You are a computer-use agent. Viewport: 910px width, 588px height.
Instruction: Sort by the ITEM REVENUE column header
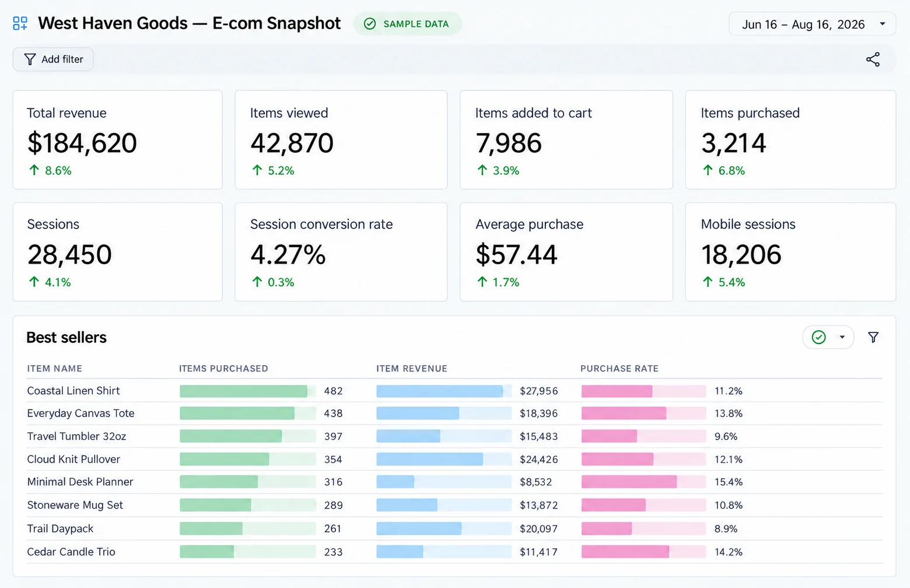(412, 369)
